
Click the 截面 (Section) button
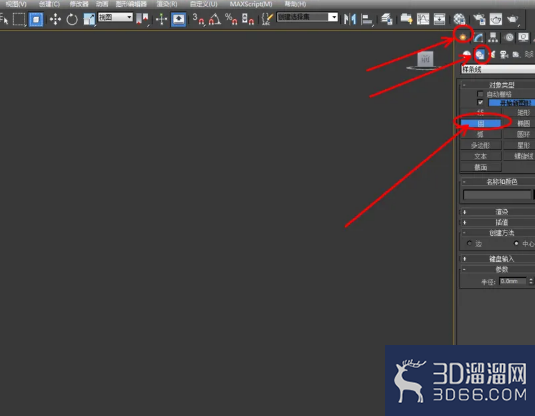tap(481, 167)
